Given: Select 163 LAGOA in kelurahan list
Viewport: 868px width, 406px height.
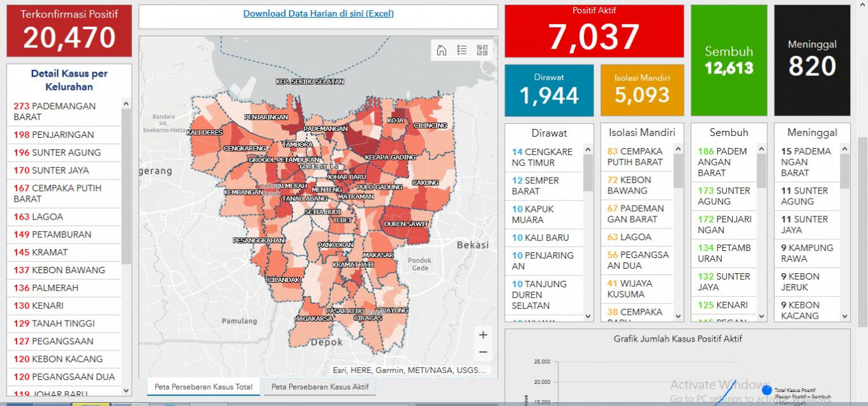Looking at the screenshot, I should tap(64, 216).
